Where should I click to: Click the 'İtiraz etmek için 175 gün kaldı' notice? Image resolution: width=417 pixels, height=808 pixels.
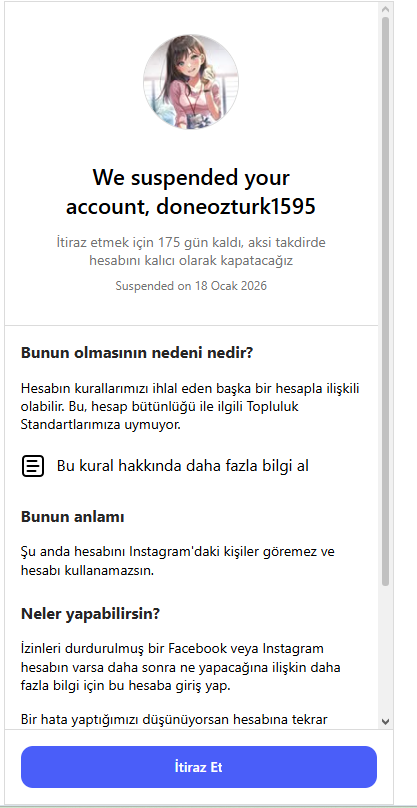click(x=191, y=251)
